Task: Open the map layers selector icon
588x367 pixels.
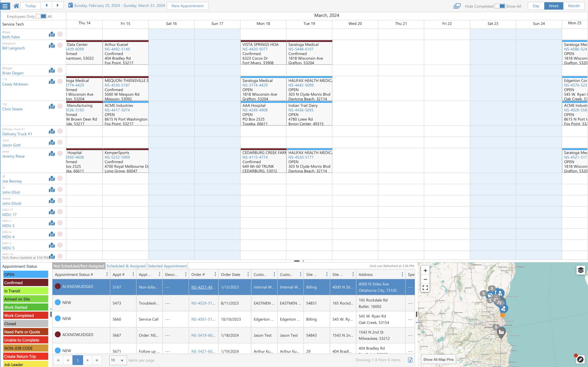Action: (x=581, y=270)
